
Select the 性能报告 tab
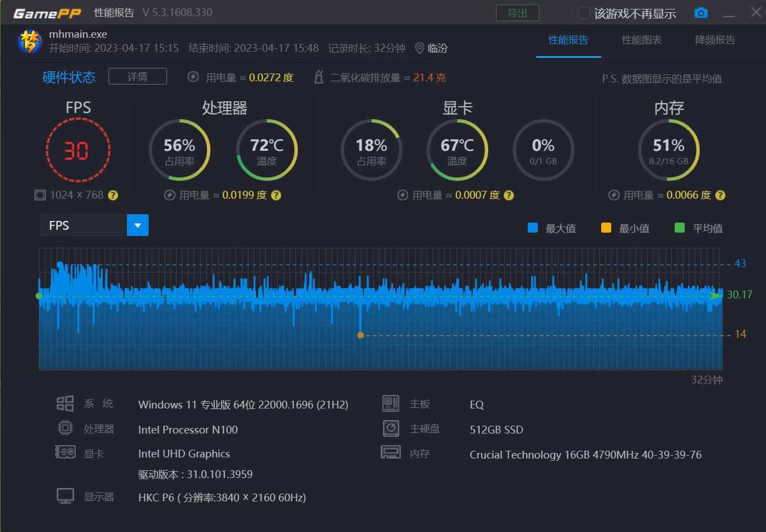coord(568,40)
